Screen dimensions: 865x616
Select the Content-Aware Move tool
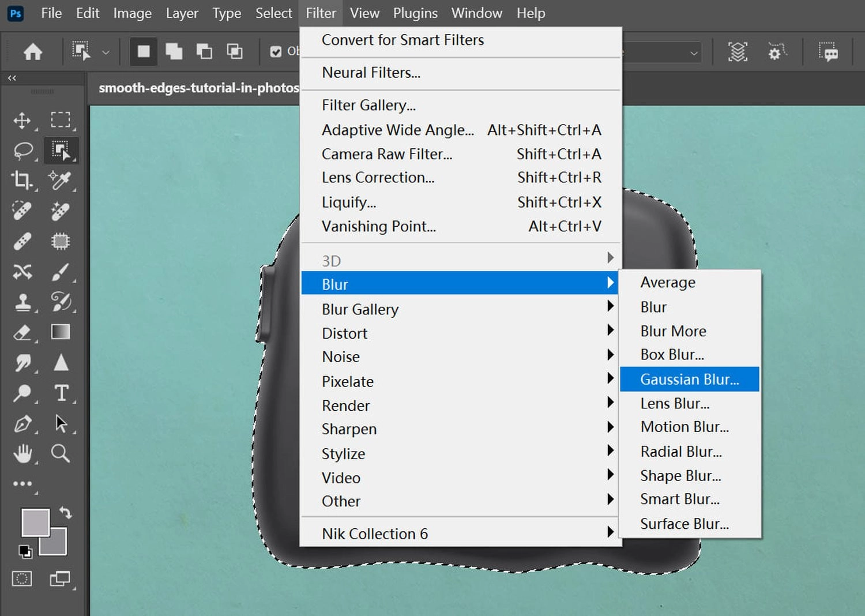pyautogui.click(x=22, y=271)
